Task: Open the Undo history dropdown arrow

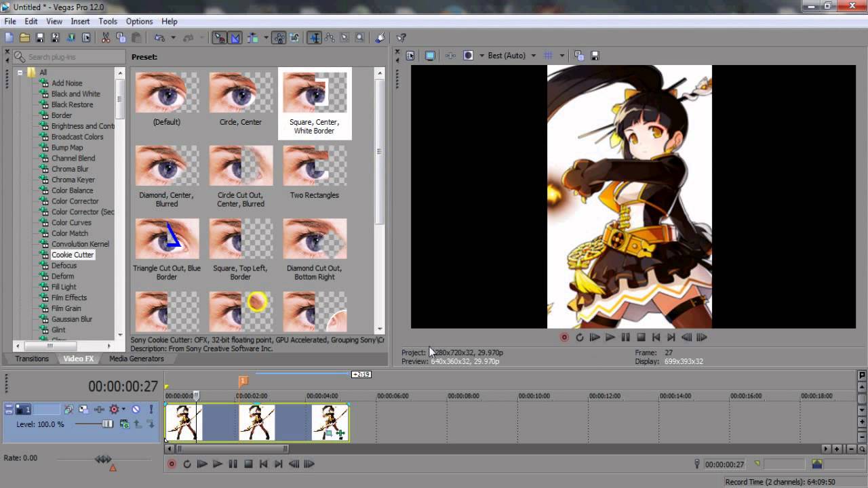Action: [x=174, y=38]
